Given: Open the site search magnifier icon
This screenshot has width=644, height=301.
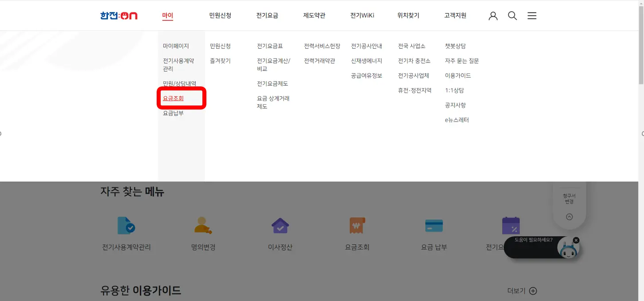Looking at the screenshot, I should click(512, 16).
